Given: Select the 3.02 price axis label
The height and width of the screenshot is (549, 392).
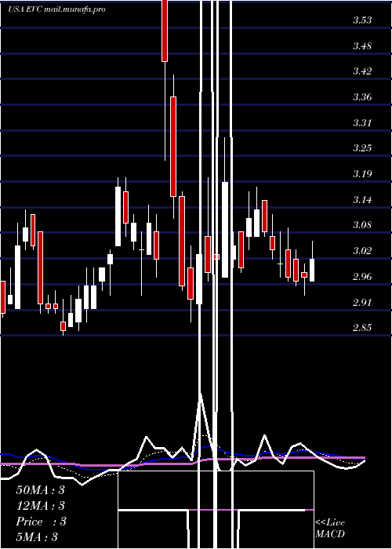Looking at the screenshot, I should pyautogui.click(x=362, y=251).
